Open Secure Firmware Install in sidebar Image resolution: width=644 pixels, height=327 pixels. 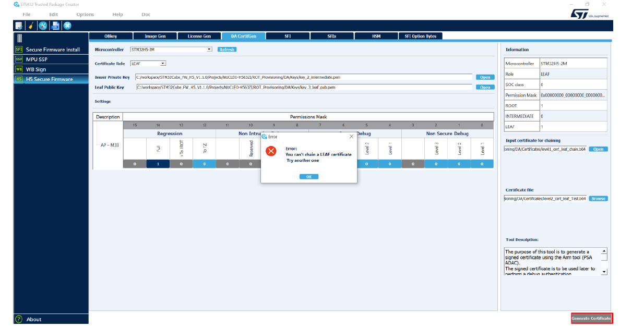point(52,50)
